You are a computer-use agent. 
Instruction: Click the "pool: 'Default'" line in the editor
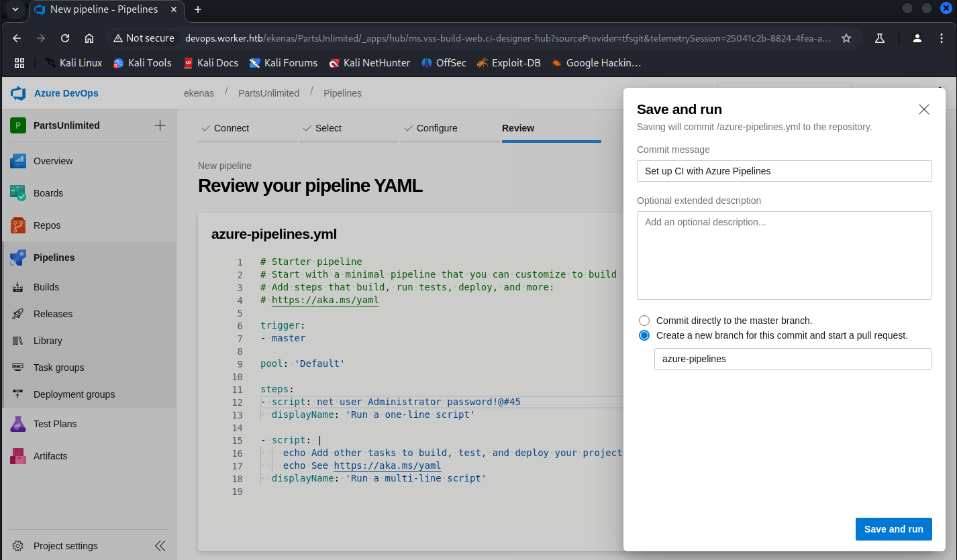pos(303,363)
